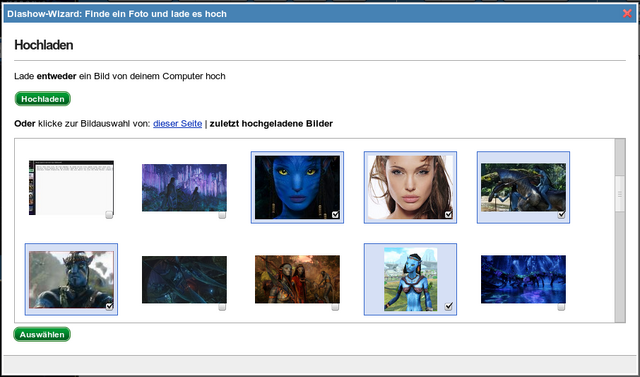The image size is (640, 377).
Task: Check the box on dark green jungle thumbnail
Action: click(222, 306)
